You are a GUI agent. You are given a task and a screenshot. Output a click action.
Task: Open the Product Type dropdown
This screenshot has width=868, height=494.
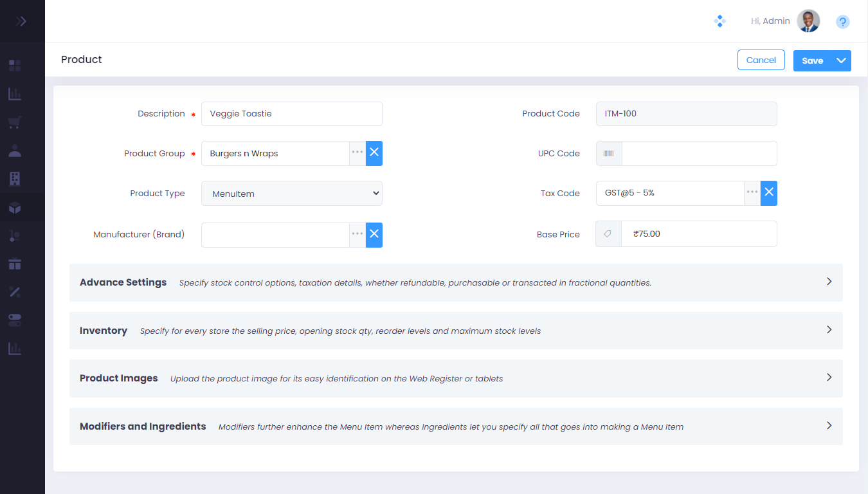tap(292, 194)
